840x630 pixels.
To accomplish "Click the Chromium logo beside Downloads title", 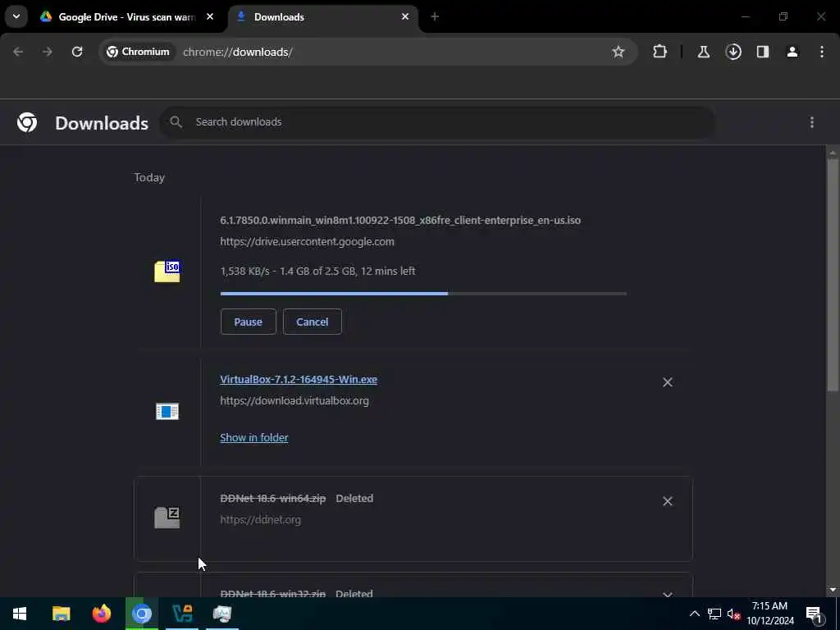I will tap(27, 123).
